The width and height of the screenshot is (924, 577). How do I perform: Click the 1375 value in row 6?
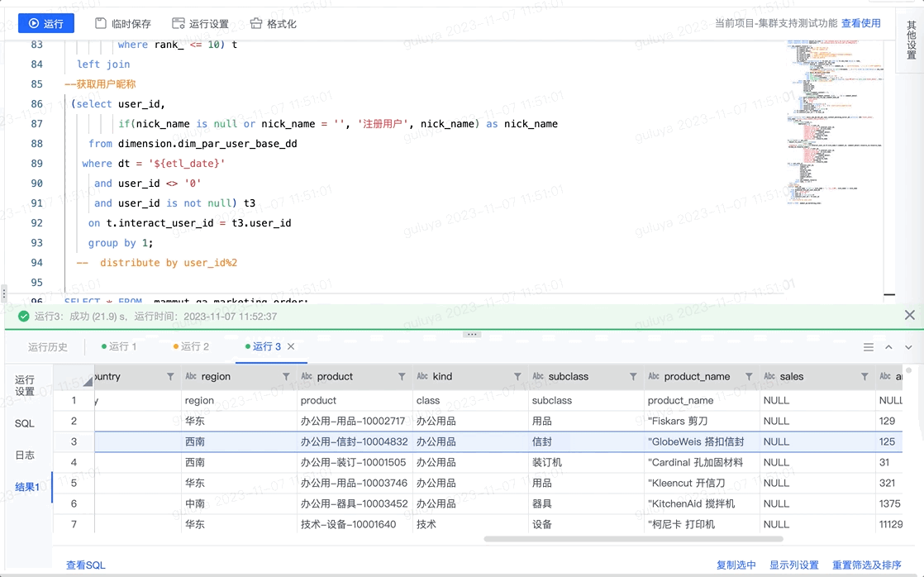[x=889, y=503]
